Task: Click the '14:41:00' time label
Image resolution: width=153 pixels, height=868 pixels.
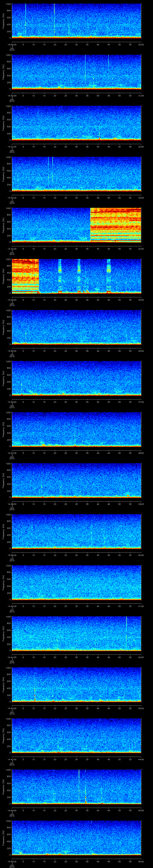Action: coord(12,657)
